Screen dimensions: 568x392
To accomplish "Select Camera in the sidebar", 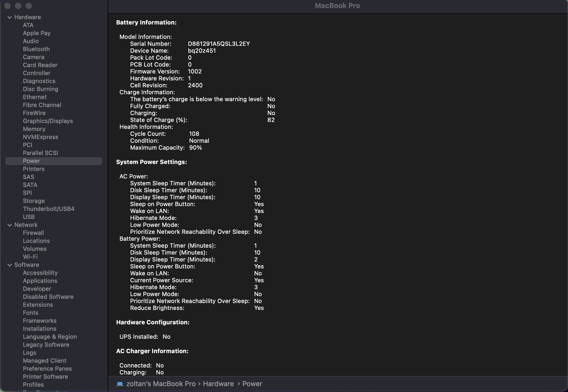I will click(x=34, y=57).
